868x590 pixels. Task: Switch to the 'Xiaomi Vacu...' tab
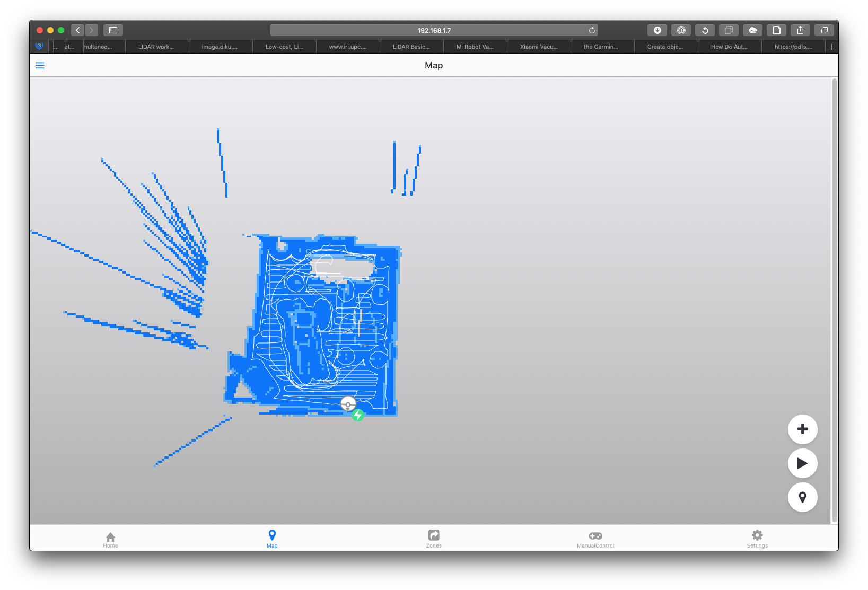[539, 47]
